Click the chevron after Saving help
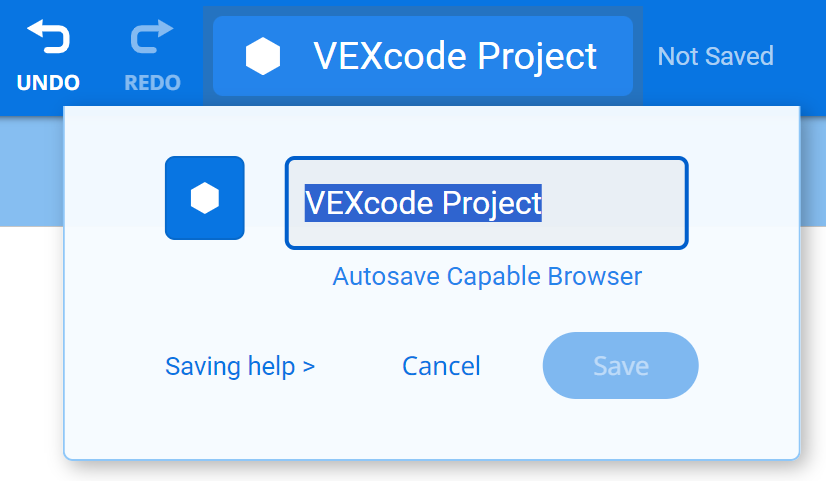826x481 pixels. click(x=309, y=367)
